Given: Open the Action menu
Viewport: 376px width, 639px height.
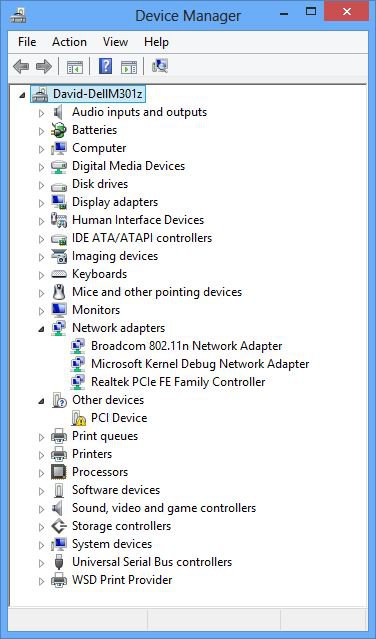Looking at the screenshot, I should 69,42.
